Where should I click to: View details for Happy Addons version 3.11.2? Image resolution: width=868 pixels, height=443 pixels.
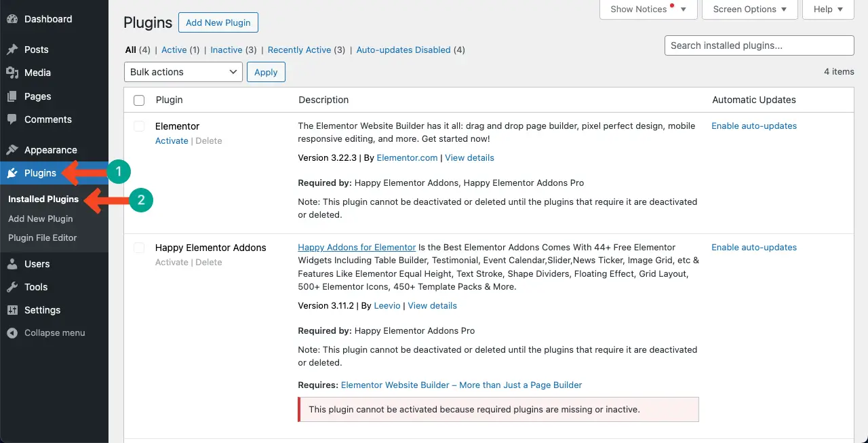(x=433, y=305)
